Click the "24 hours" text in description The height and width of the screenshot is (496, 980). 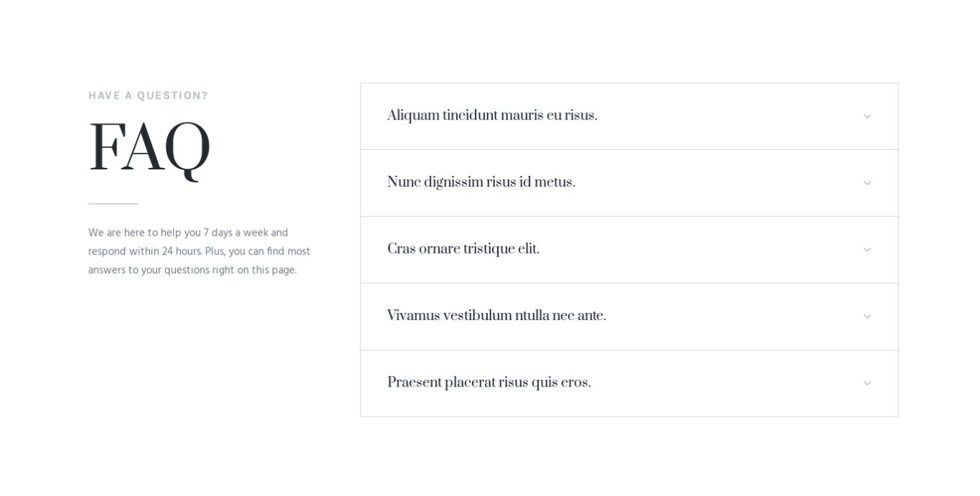[182, 252]
